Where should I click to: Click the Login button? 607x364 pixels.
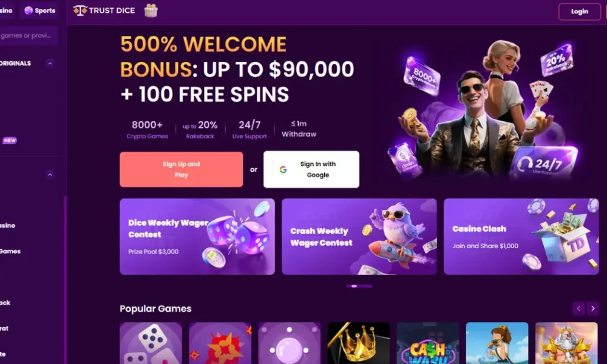click(x=579, y=12)
